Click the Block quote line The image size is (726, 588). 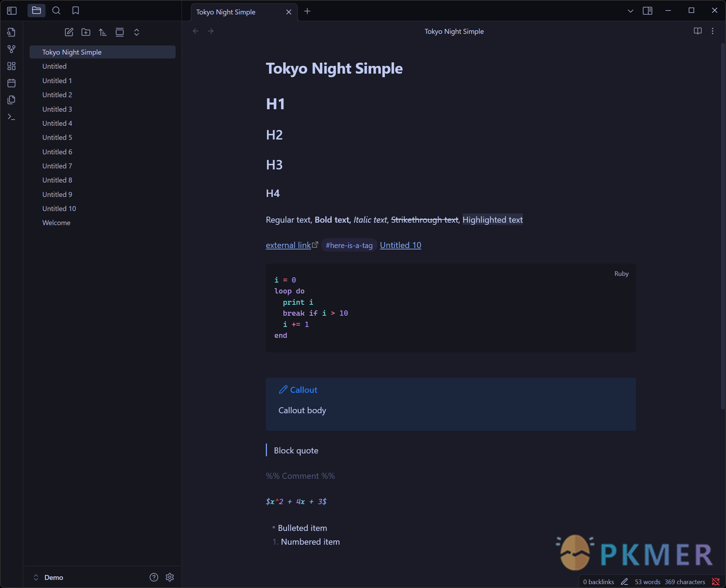point(296,451)
